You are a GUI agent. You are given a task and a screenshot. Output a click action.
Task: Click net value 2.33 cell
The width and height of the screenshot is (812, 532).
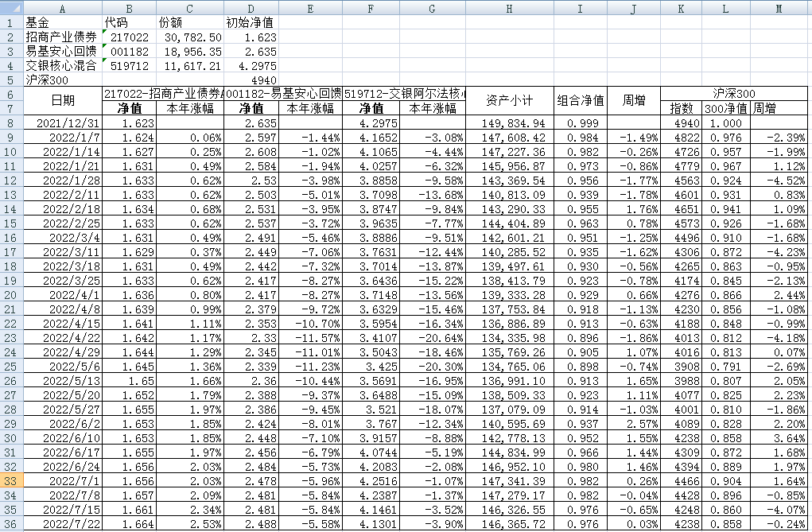tap(251, 338)
